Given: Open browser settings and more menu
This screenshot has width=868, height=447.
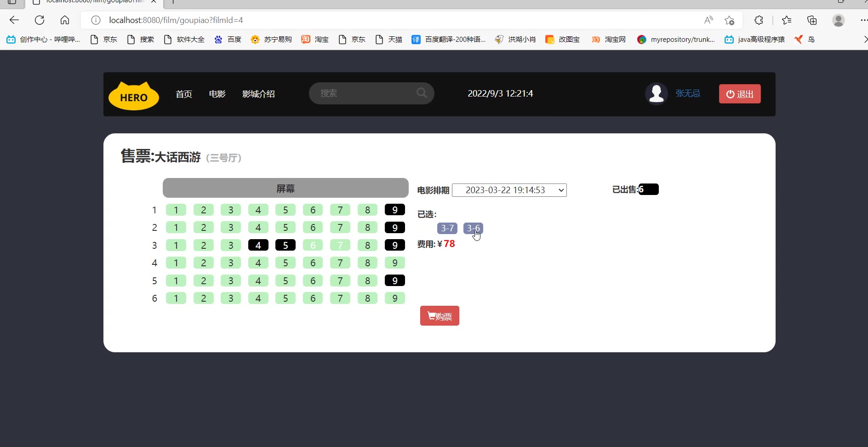Looking at the screenshot, I should coord(863,20).
